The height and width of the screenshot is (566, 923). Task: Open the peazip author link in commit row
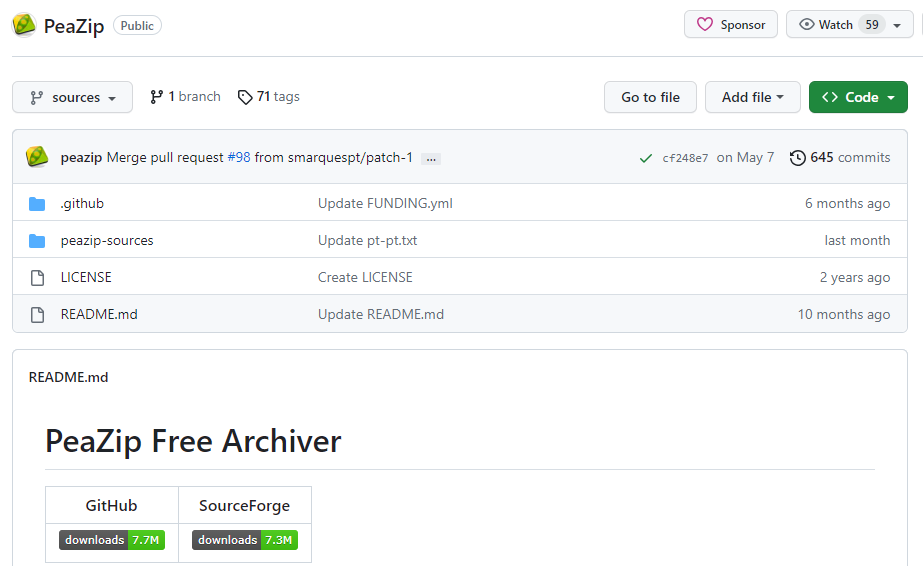81,158
